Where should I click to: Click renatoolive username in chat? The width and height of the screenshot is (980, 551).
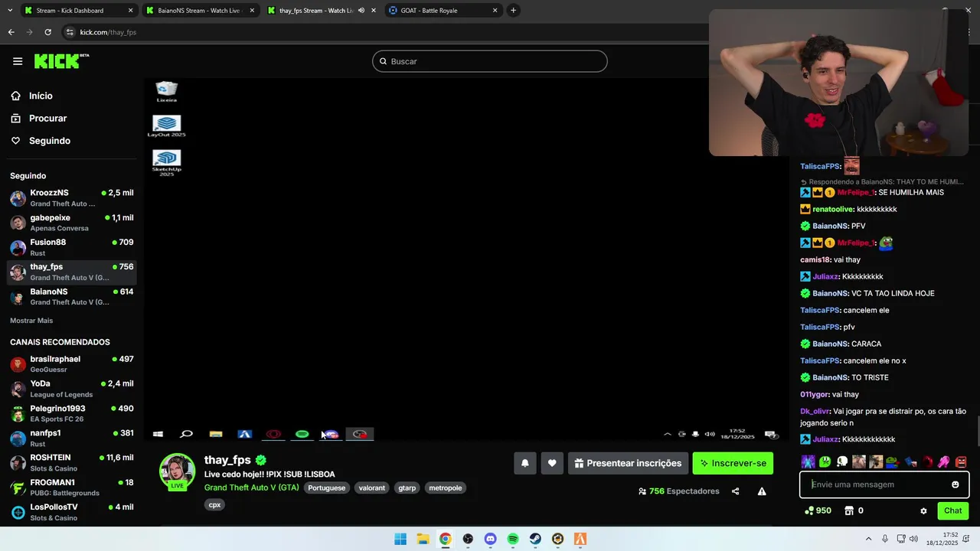[x=833, y=209]
